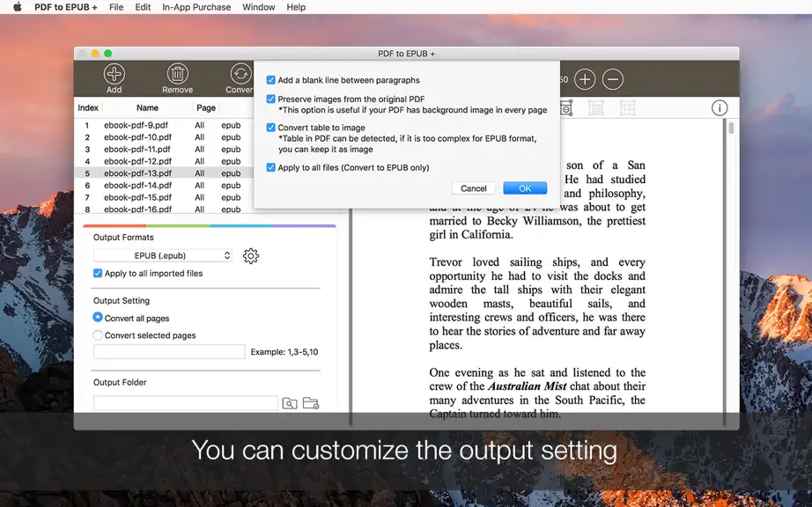Click the page range input field
This screenshot has height=507, width=812.
pos(169,352)
